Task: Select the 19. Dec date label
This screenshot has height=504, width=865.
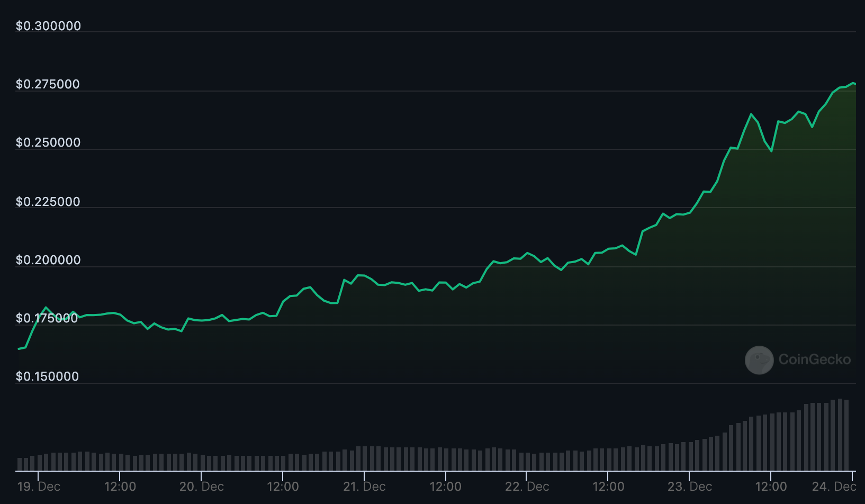Action: click(x=39, y=487)
